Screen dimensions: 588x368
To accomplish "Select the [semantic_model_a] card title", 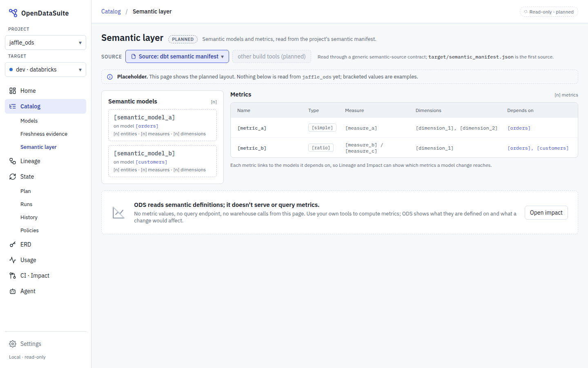I will pos(144,117).
